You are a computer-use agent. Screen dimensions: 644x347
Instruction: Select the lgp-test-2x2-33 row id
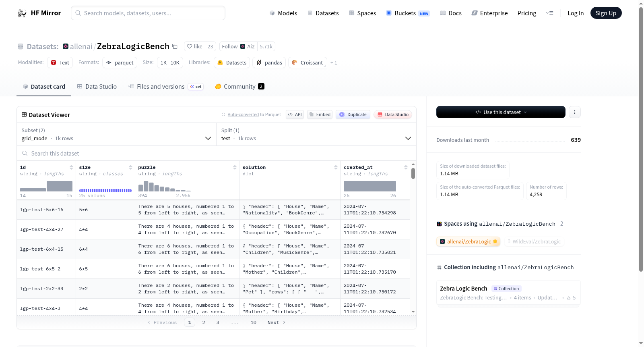pyautogui.click(x=41, y=289)
